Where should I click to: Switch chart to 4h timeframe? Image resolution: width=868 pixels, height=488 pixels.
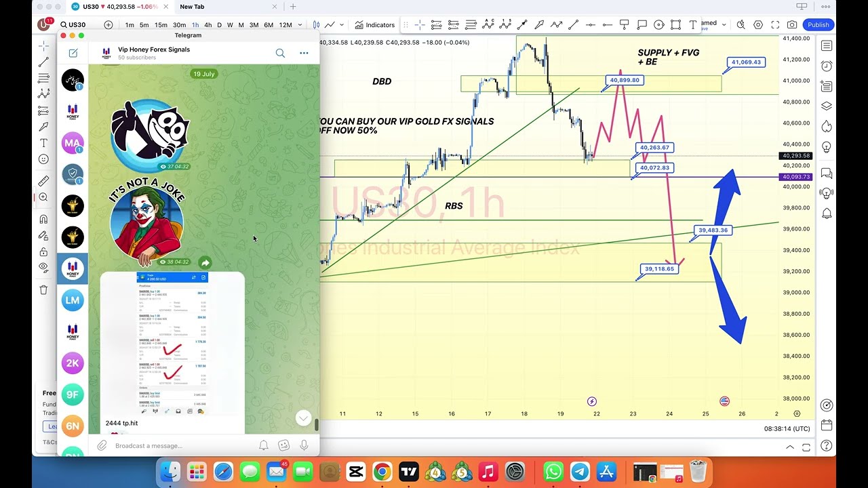pyautogui.click(x=208, y=25)
